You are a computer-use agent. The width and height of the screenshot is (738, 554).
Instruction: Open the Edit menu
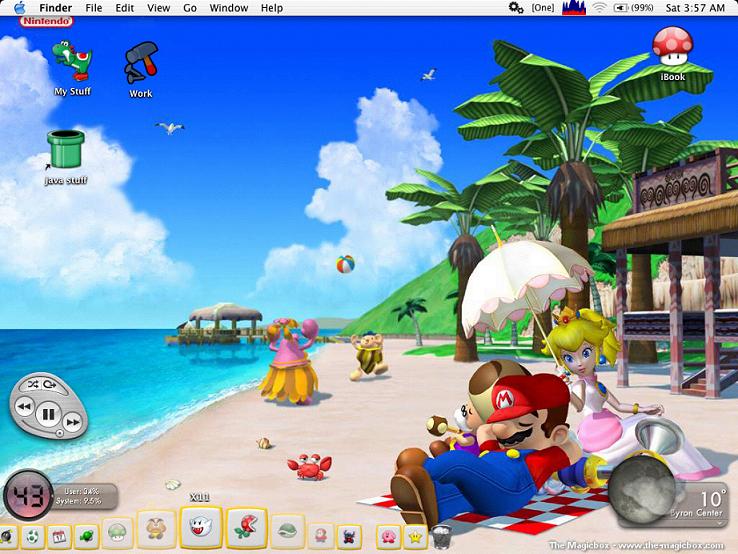[125, 8]
